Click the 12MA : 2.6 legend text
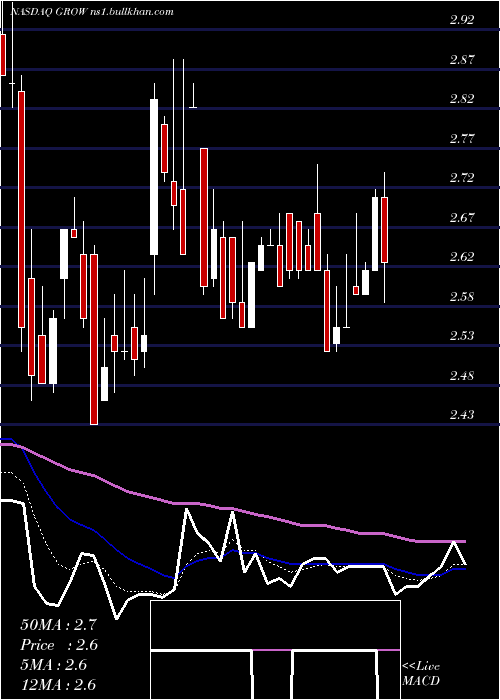The image size is (500, 700). point(58,685)
